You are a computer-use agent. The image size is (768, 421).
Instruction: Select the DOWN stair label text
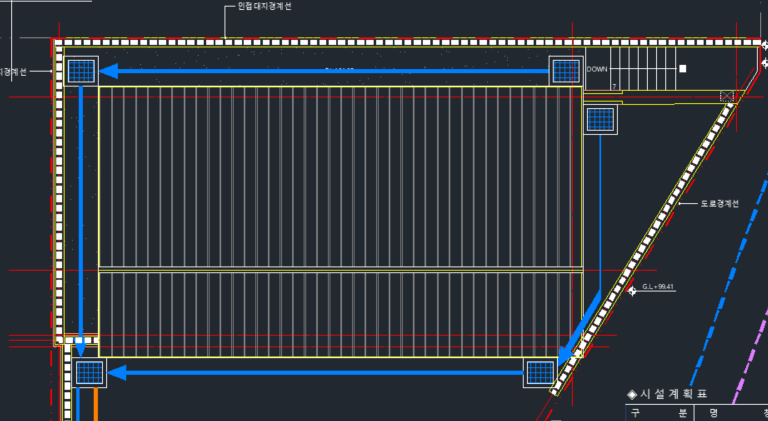[597, 69]
